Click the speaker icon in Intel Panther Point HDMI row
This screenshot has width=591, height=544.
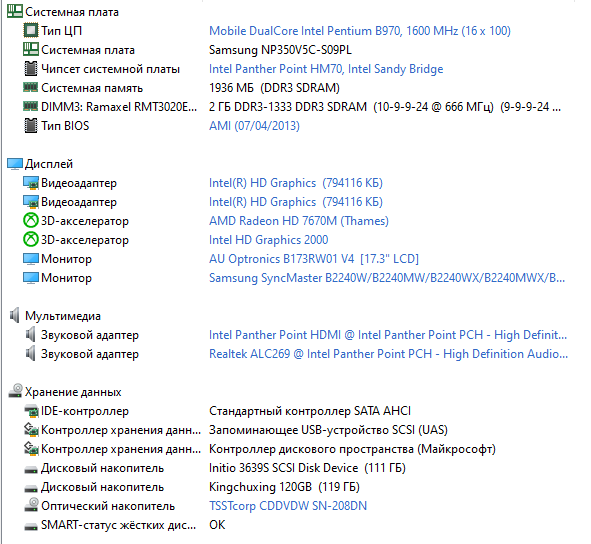pos(31,335)
